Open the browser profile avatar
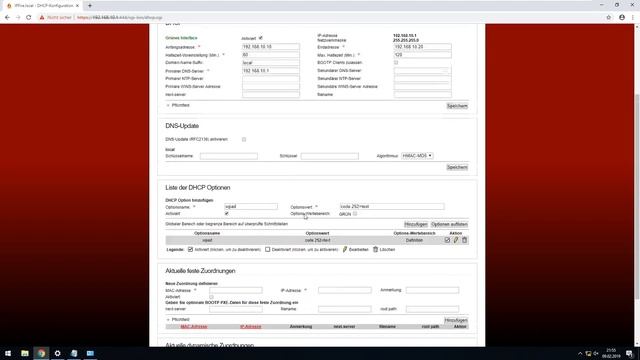This screenshot has height=360, width=640. (x=622, y=18)
